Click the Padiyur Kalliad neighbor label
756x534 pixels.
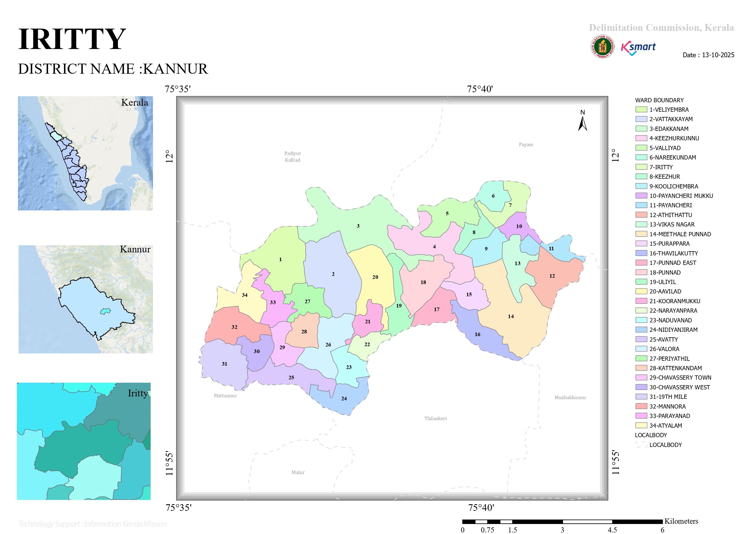(x=293, y=156)
